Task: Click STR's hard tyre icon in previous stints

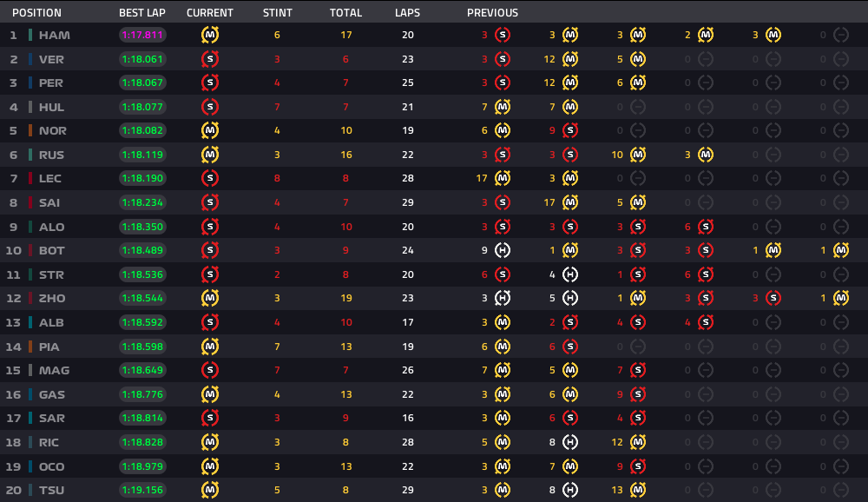Action: pyautogui.click(x=570, y=274)
